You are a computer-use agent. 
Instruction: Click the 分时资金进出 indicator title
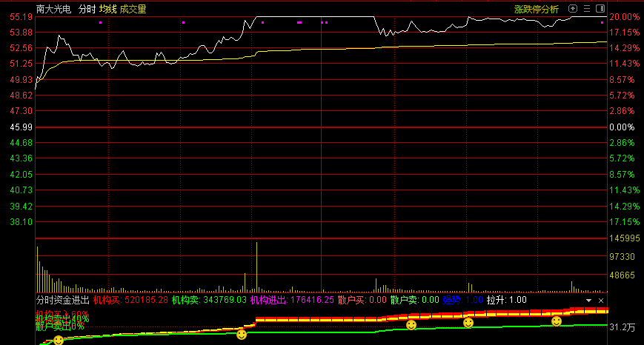coord(62,300)
